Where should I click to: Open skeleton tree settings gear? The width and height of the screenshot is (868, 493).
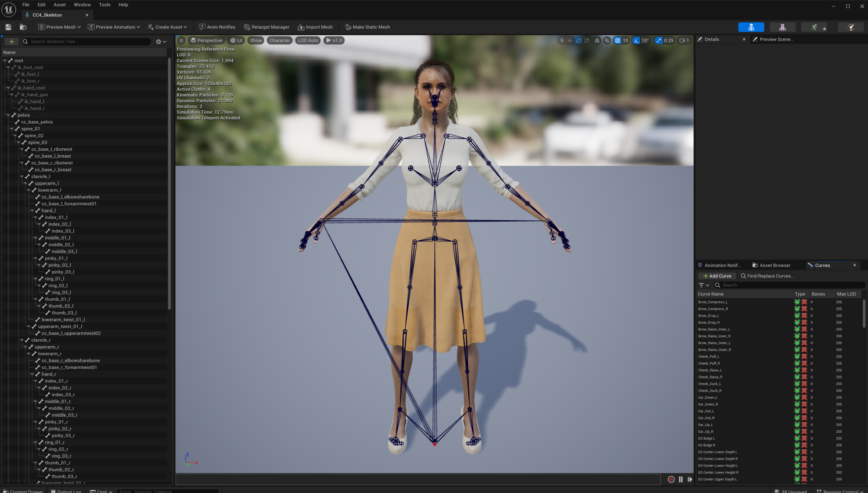tap(161, 42)
